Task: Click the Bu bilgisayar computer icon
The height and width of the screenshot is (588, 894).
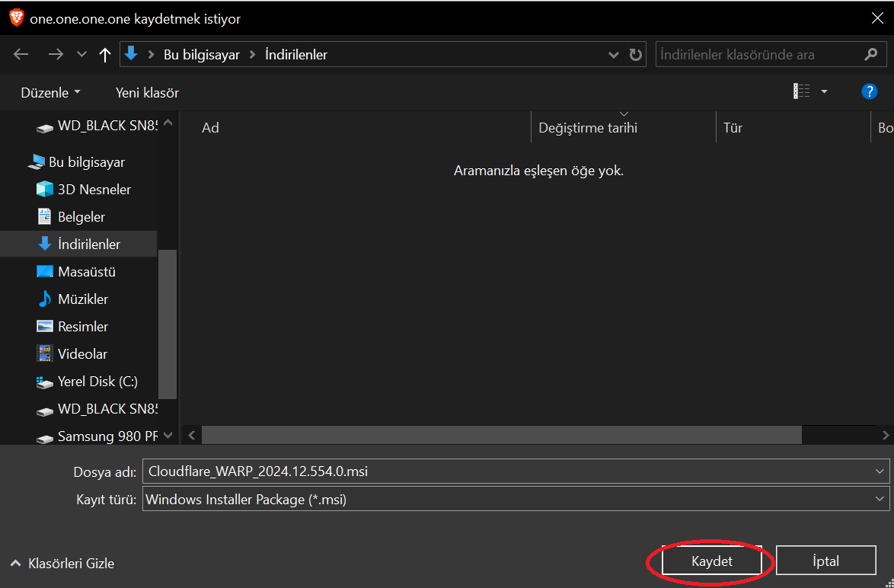Action: (x=36, y=162)
